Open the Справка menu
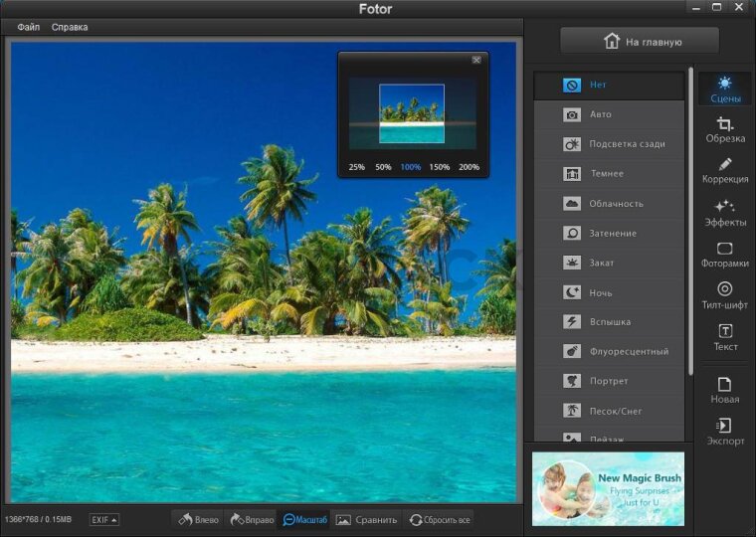This screenshot has width=756, height=537. [x=70, y=27]
